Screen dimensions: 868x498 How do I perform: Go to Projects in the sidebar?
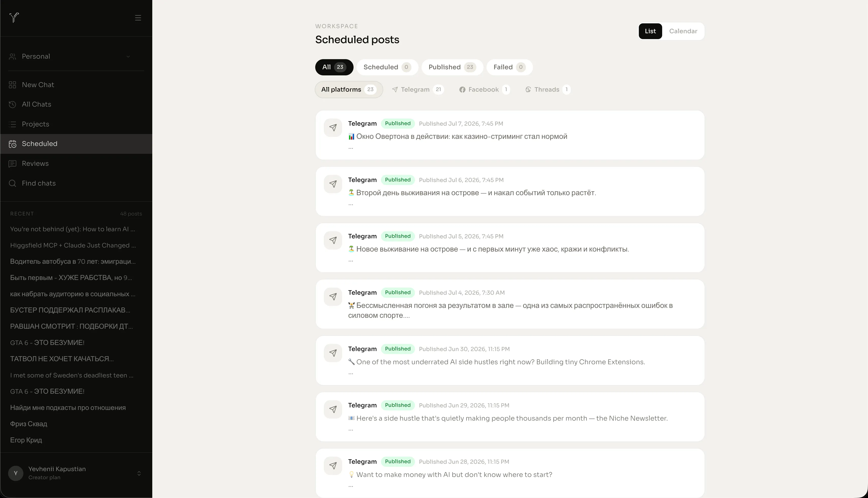(76, 124)
